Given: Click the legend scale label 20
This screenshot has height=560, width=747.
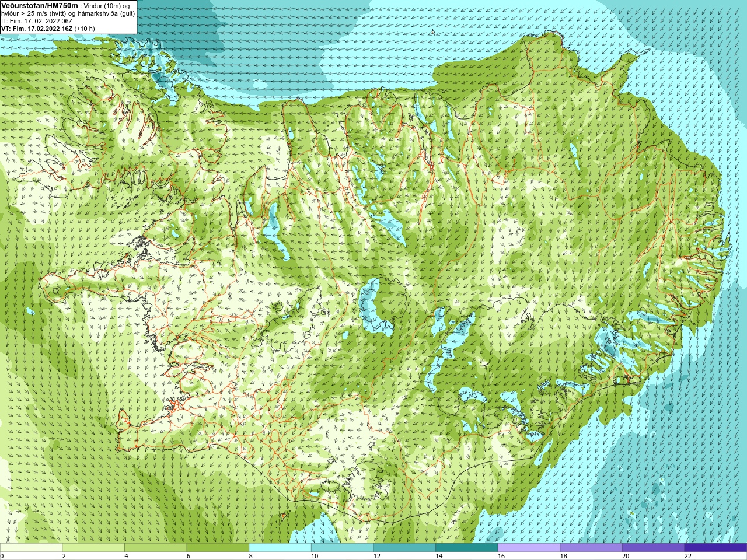Looking at the screenshot, I should tap(626, 556).
